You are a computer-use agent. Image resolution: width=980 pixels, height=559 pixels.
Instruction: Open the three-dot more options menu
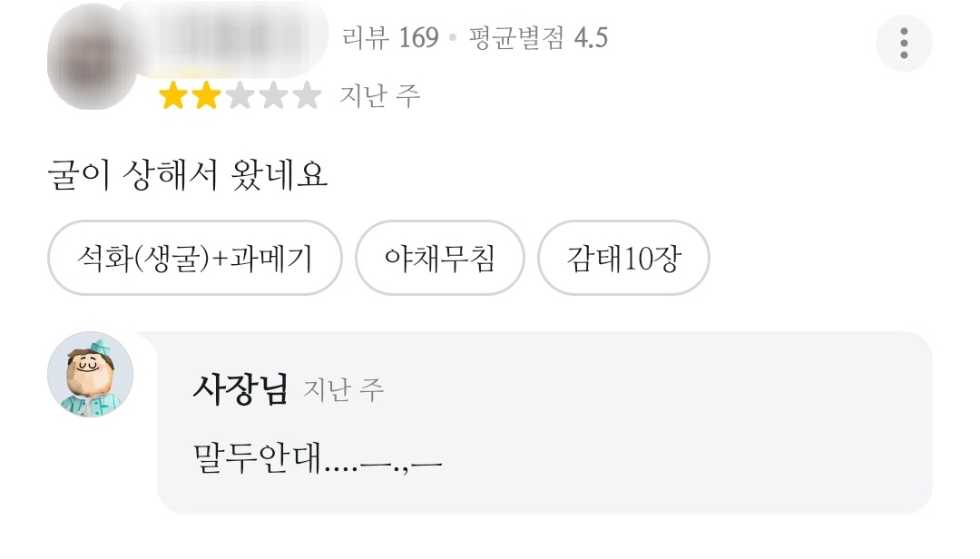click(x=904, y=43)
